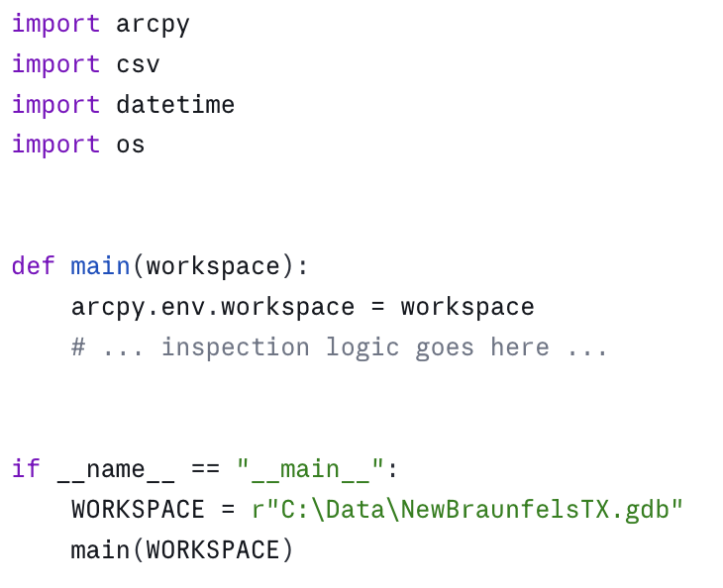Viewport: 723px width, 588px height.
Task: Click the import keyword before csv
Action: click(55, 64)
